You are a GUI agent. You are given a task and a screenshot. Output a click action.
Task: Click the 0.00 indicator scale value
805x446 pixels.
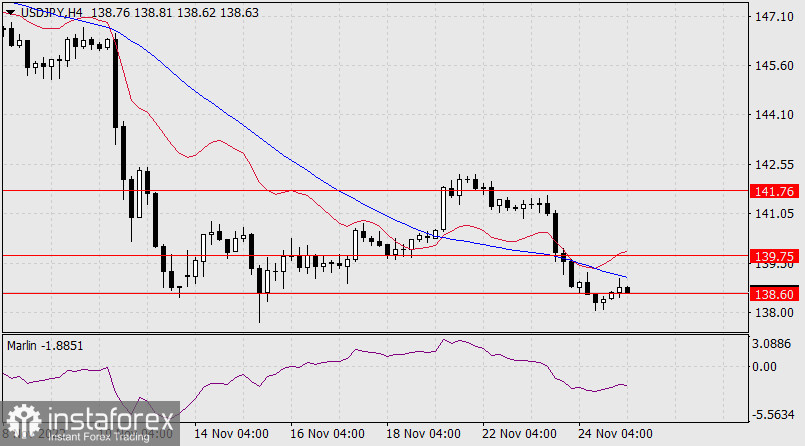pos(765,366)
